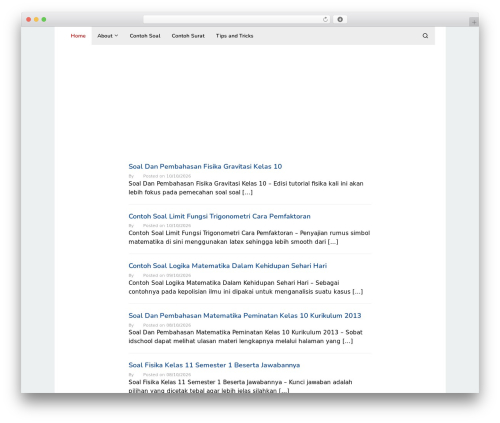The image size is (500, 423).
Task: Open post Contoh Soal Logika Matematika
Action: 228,266
